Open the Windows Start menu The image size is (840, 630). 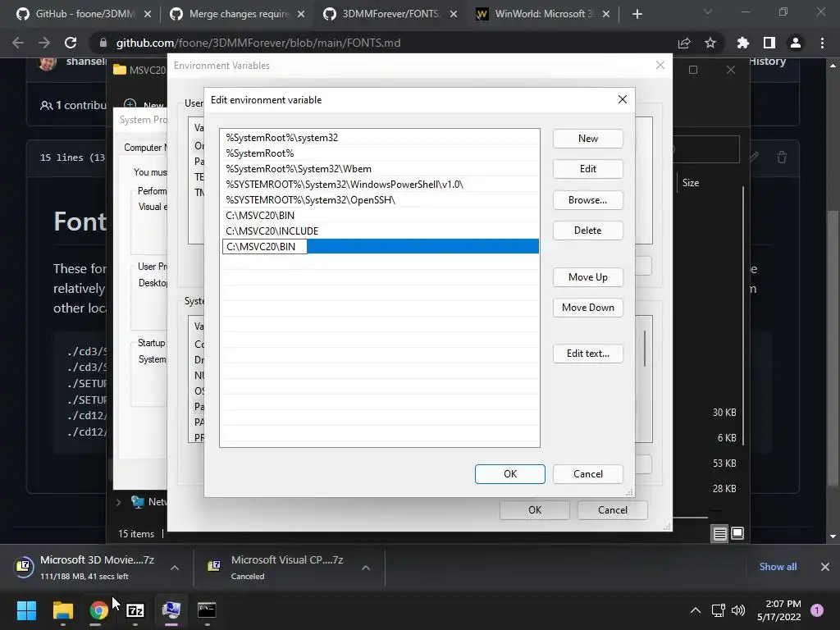pos(26,610)
